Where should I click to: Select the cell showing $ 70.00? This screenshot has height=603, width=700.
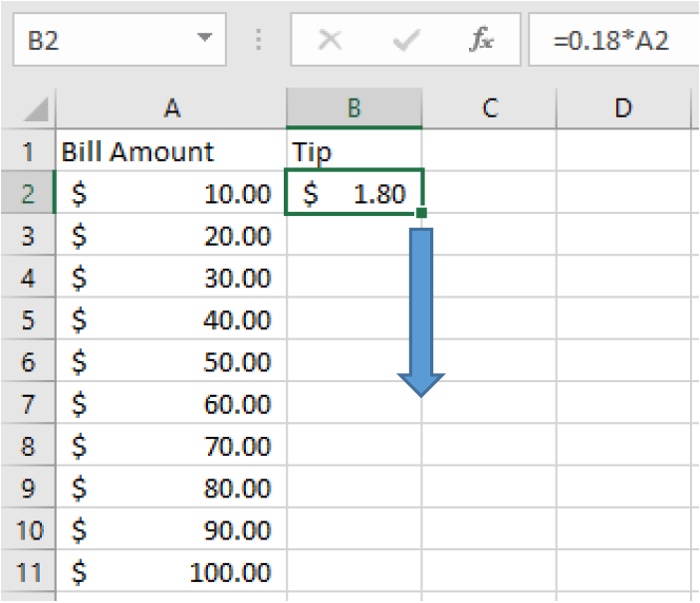click(x=171, y=445)
